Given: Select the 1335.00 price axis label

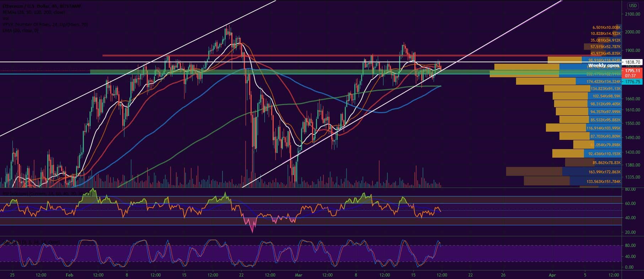Looking at the screenshot, I should point(632,177).
